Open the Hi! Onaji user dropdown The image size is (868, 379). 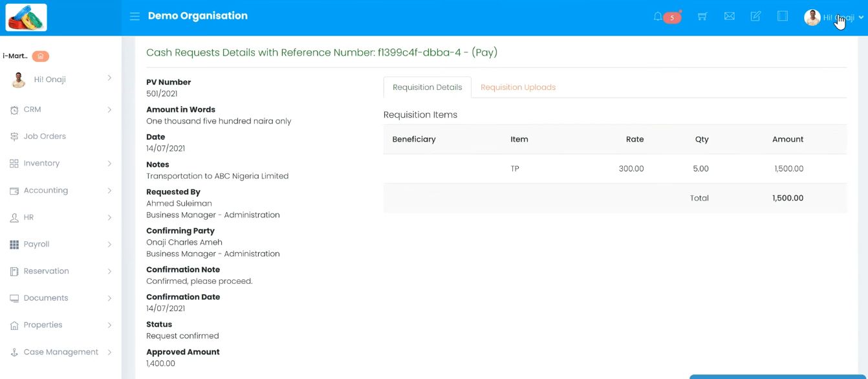coord(834,17)
